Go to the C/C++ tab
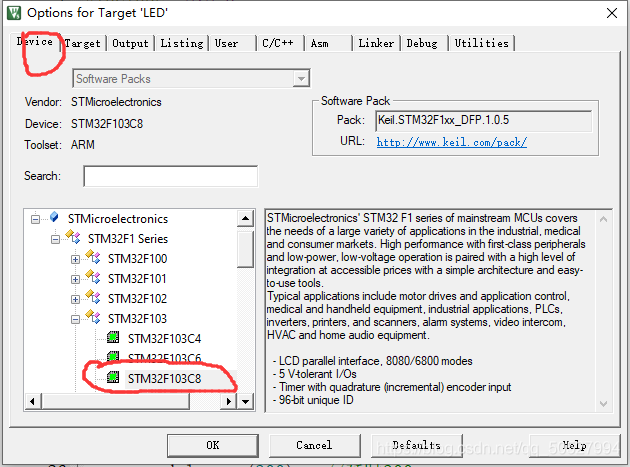 click(278, 43)
